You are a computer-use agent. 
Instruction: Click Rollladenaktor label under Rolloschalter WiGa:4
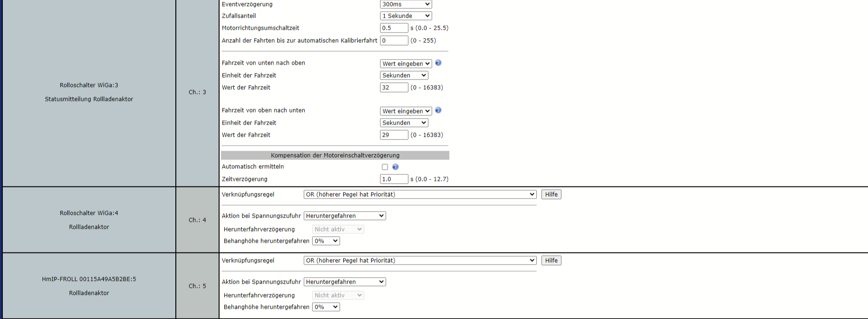click(x=89, y=227)
